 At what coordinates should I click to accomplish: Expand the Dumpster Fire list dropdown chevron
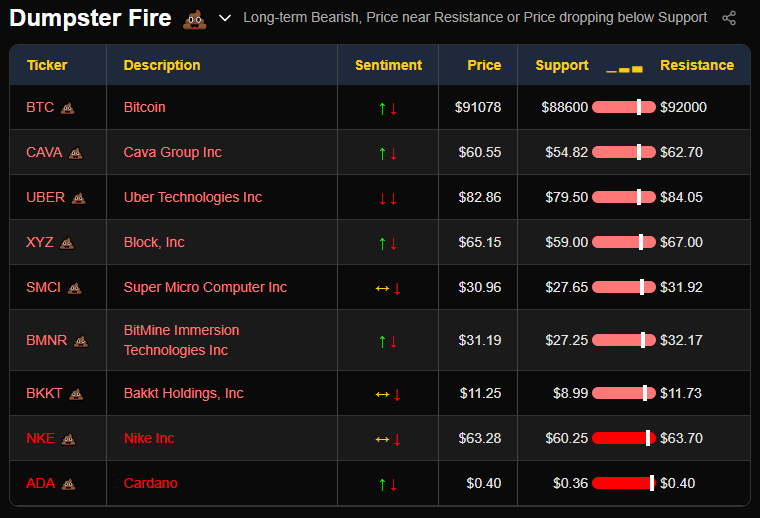[x=225, y=18]
